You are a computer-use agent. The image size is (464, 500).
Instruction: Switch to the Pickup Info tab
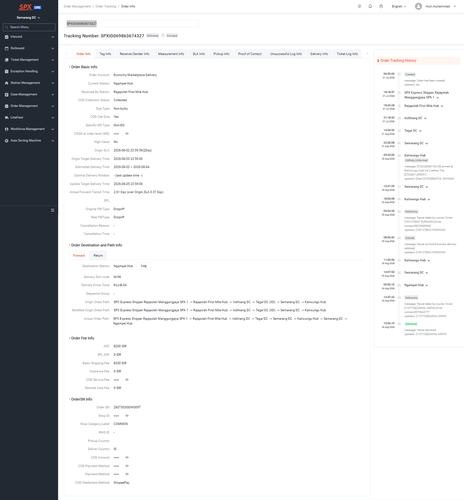click(x=221, y=54)
